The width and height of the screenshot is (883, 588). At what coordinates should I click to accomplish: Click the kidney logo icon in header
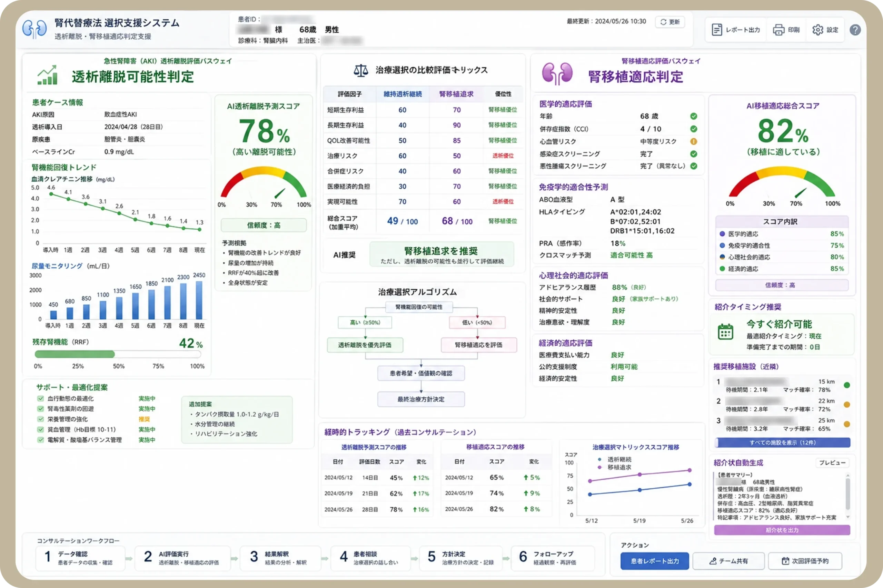[34, 29]
